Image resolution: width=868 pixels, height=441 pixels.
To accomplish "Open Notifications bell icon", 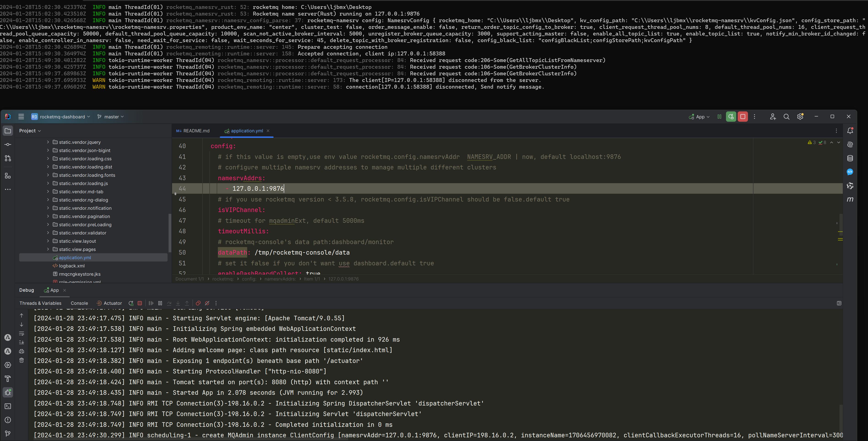I will point(850,131).
